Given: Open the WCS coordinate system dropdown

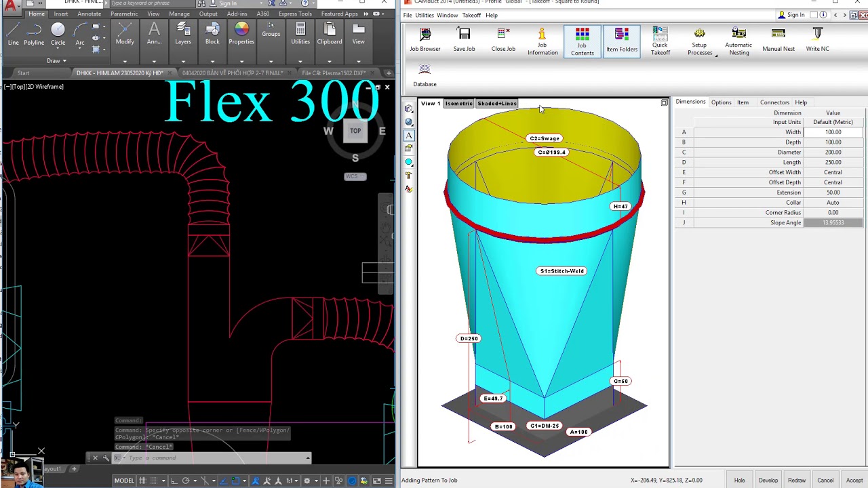Looking at the screenshot, I should click(x=355, y=176).
